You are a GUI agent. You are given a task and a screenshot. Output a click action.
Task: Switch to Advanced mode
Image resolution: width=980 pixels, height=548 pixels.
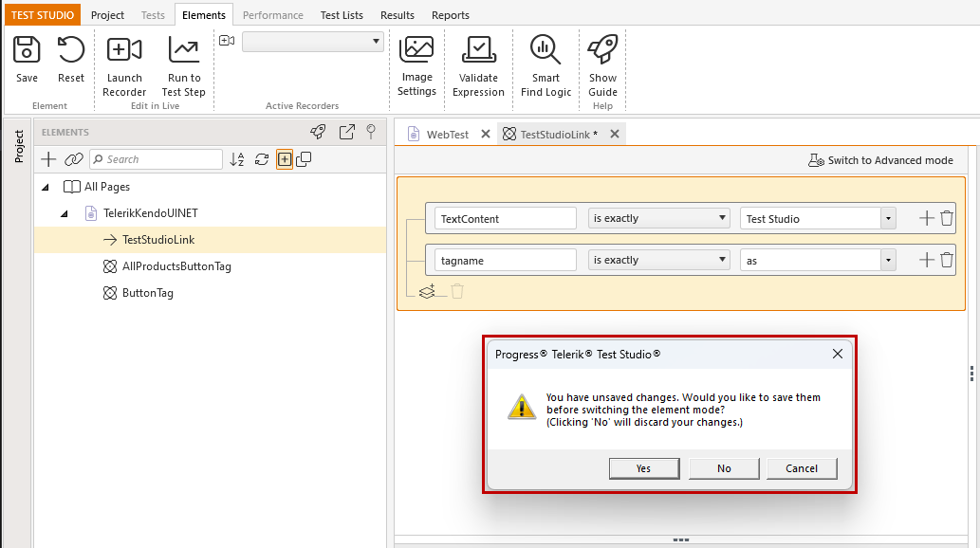coord(880,160)
